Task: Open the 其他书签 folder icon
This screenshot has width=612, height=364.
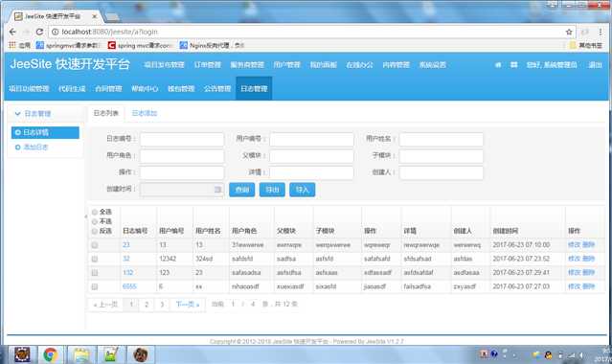Action: pyautogui.click(x=573, y=45)
